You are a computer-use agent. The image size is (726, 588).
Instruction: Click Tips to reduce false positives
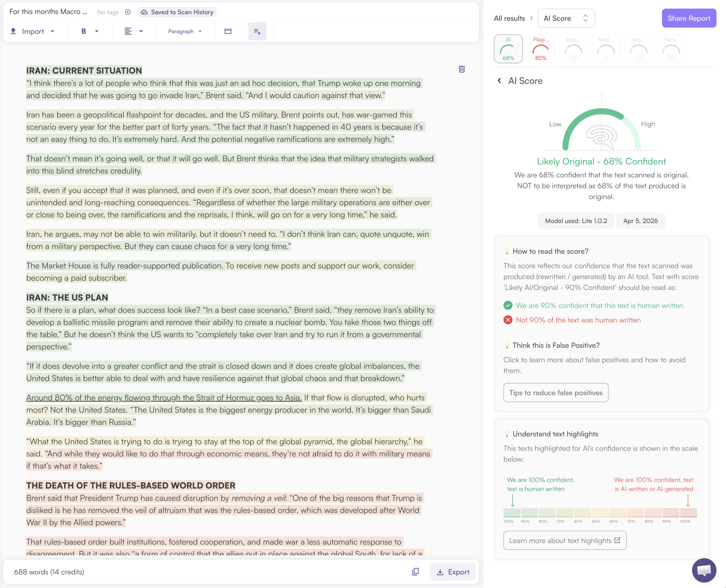coord(555,392)
